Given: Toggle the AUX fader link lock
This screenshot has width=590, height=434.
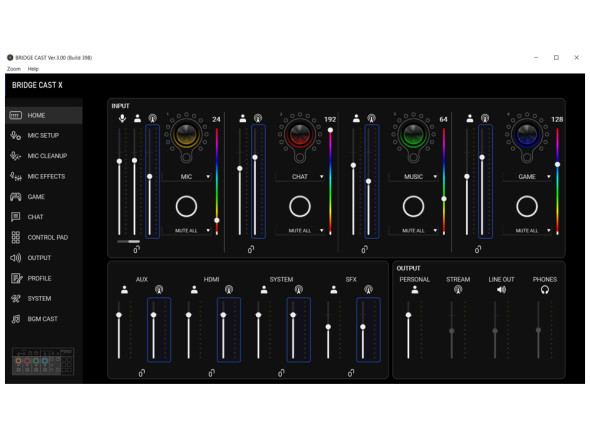Looking at the screenshot, I should point(141,373).
